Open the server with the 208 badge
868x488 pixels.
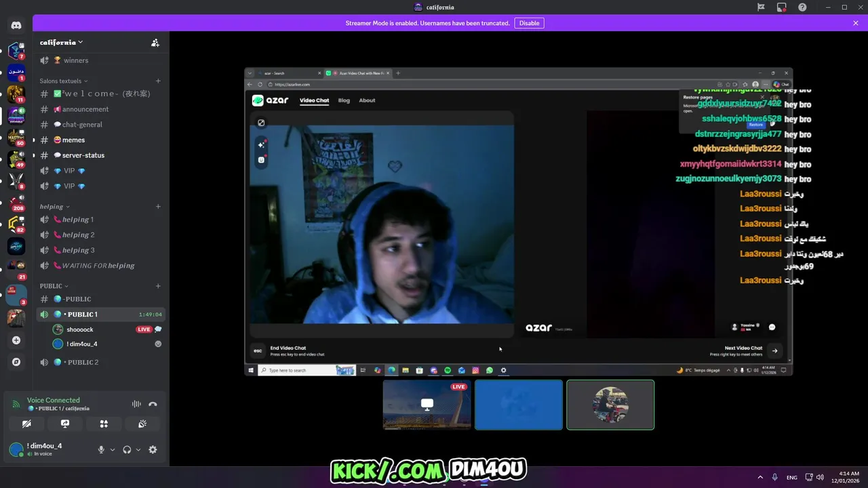click(x=16, y=203)
